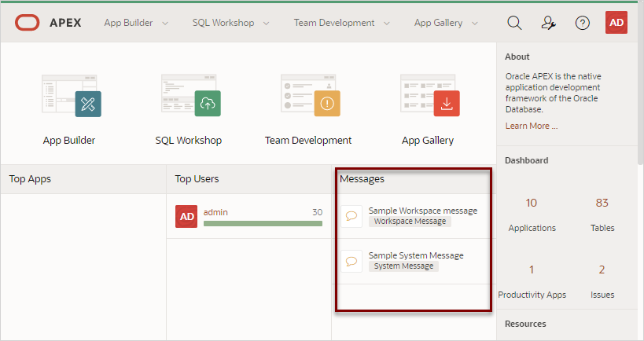Click the App Gallery caption text
The image size is (644, 341).
[x=428, y=141]
